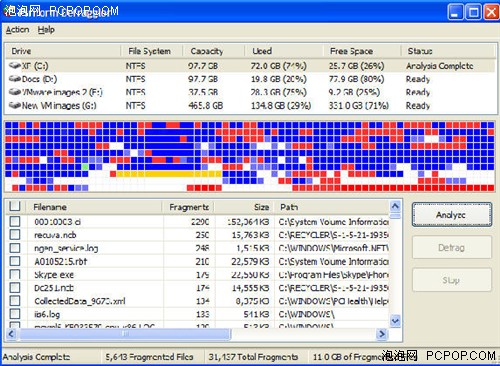Viewport: 500px width, 366px height.
Task: Click the drive icon for XP (C:)
Action: [15, 65]
